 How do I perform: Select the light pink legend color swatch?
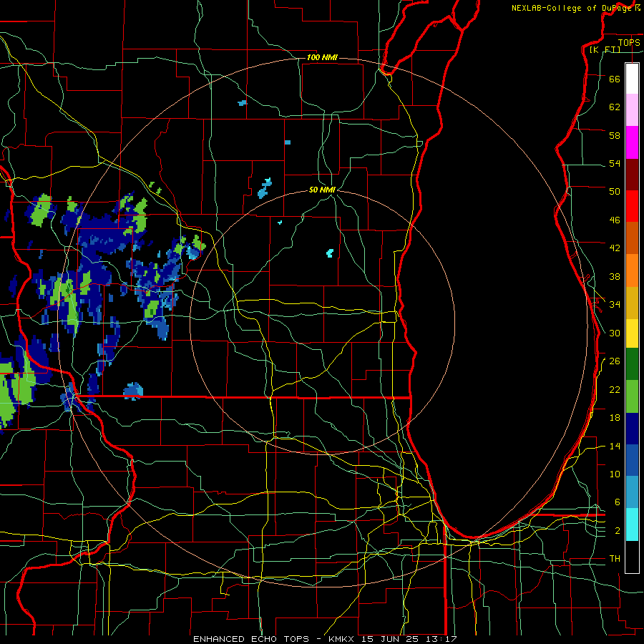(632, 110)
